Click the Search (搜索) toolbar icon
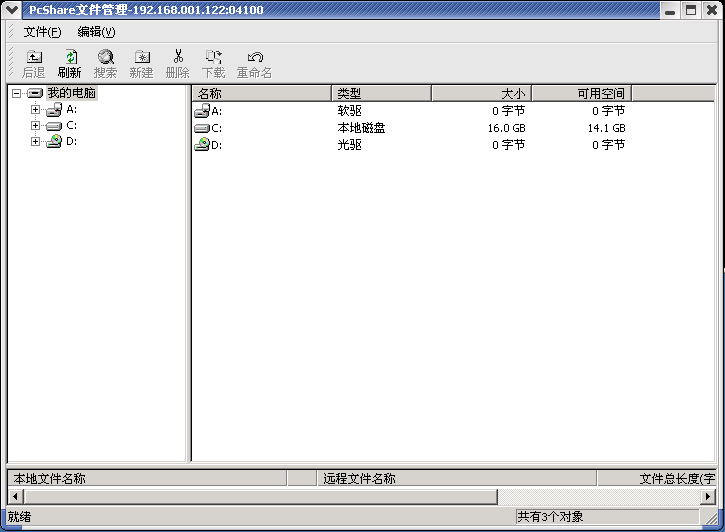The image size is (725, 532). 105,58
